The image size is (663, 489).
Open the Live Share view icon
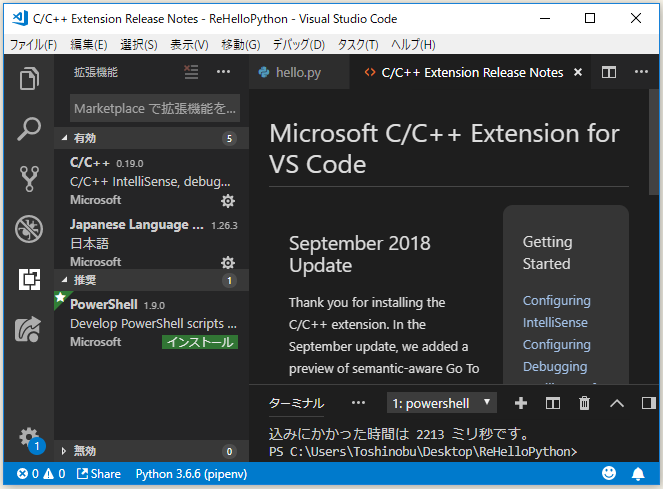coord(28,330)
